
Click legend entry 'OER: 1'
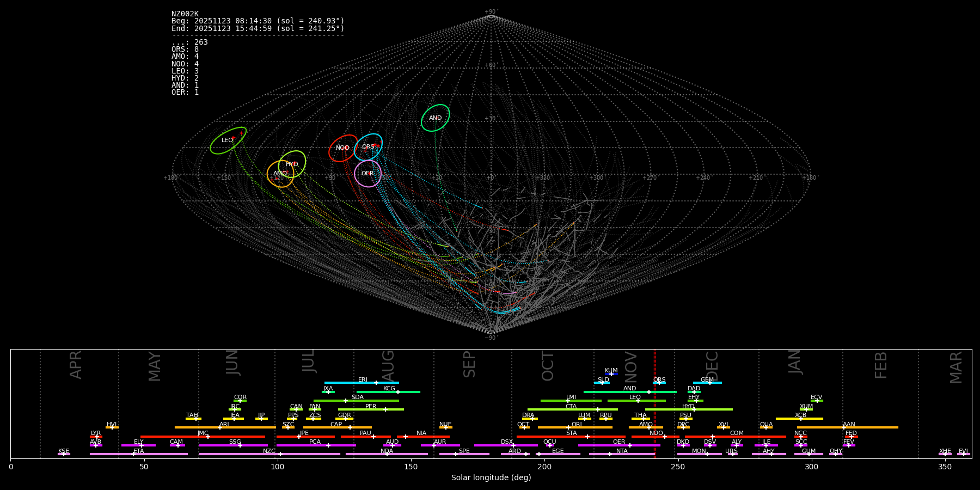[x=185, y=93]
